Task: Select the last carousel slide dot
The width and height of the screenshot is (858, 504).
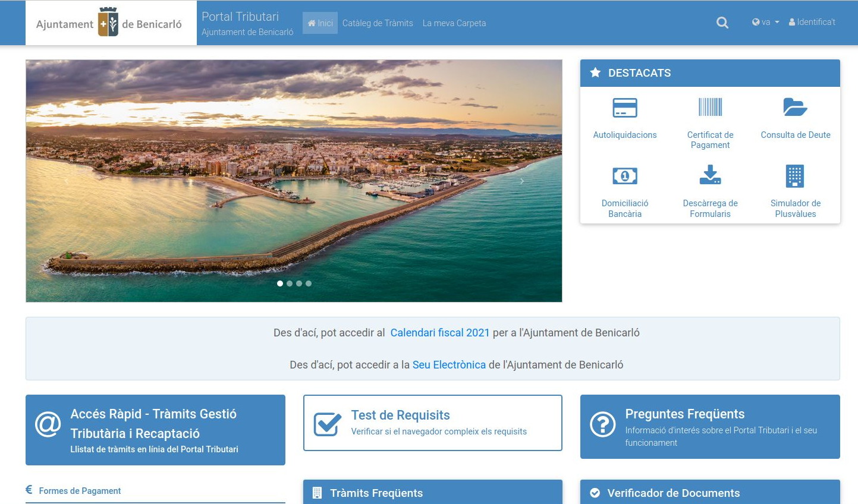Action: [309, 283]
